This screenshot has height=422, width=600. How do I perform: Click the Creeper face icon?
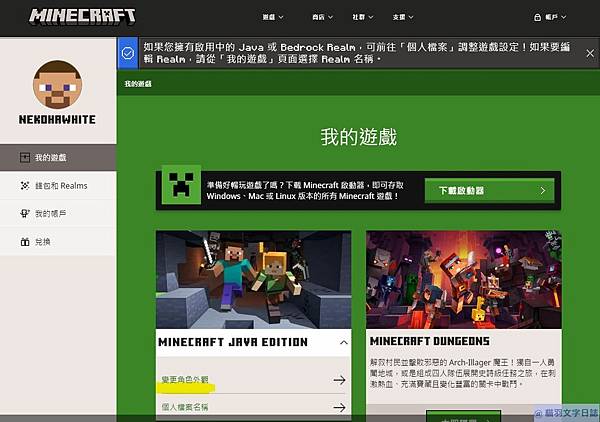[x=181, y=184]
